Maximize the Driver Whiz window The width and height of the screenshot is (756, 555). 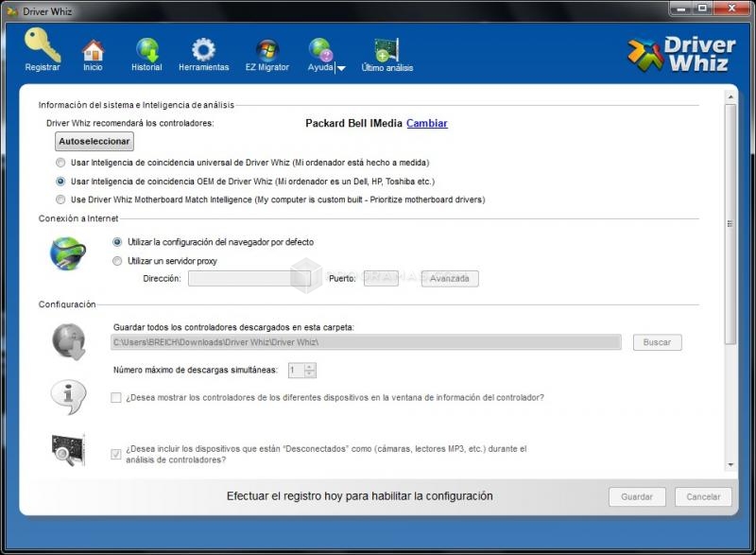(x=702, y=9)
